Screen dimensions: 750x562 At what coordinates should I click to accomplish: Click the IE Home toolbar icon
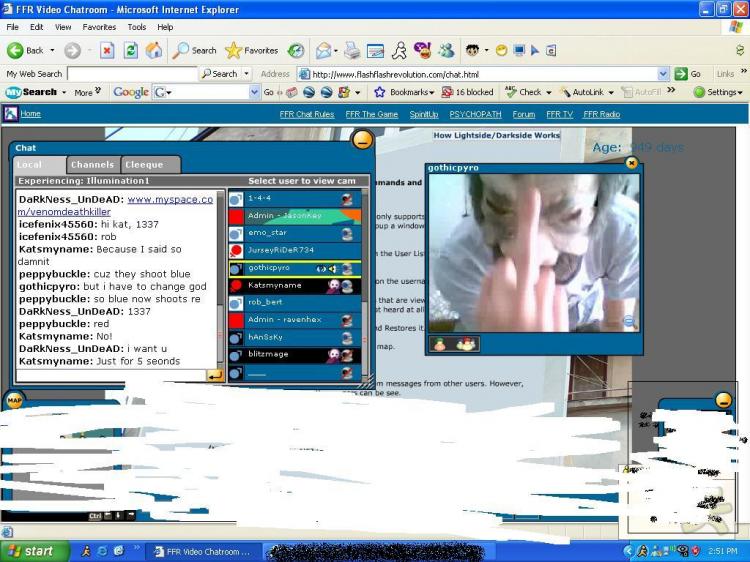154,50
